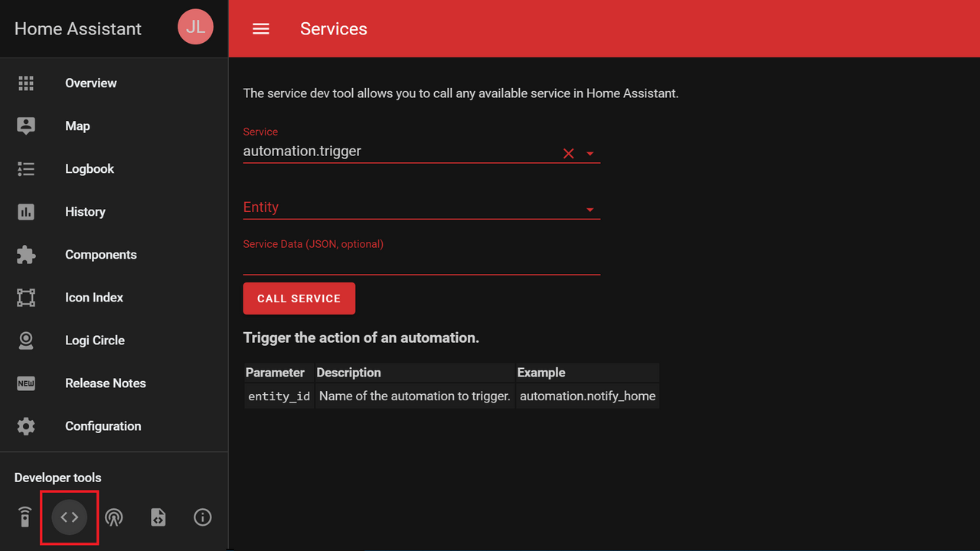Go to Overview in the sidebar
The image size is (980, 551).
tap(114, 83)
